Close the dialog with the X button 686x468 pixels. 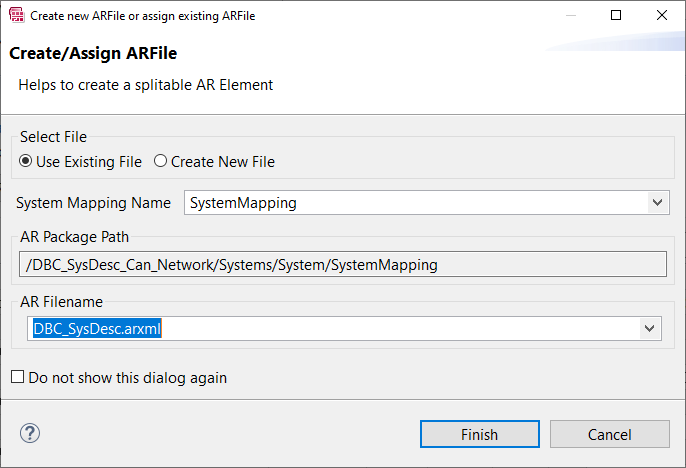[x=662, y=15]
